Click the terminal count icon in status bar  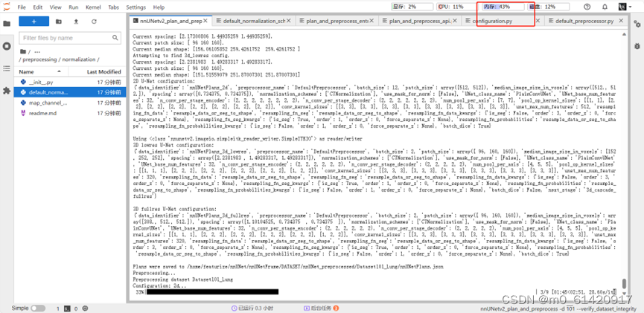tap(67, 308)
